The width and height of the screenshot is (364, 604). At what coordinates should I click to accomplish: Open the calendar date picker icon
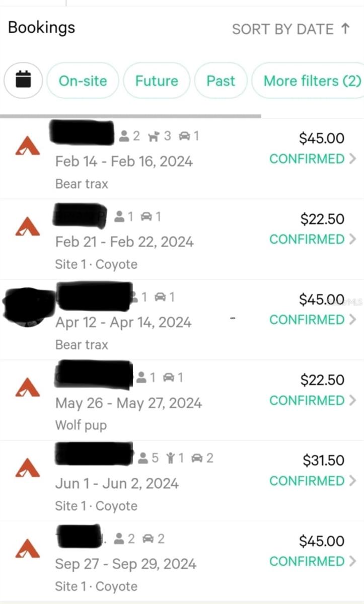point(23,80)
